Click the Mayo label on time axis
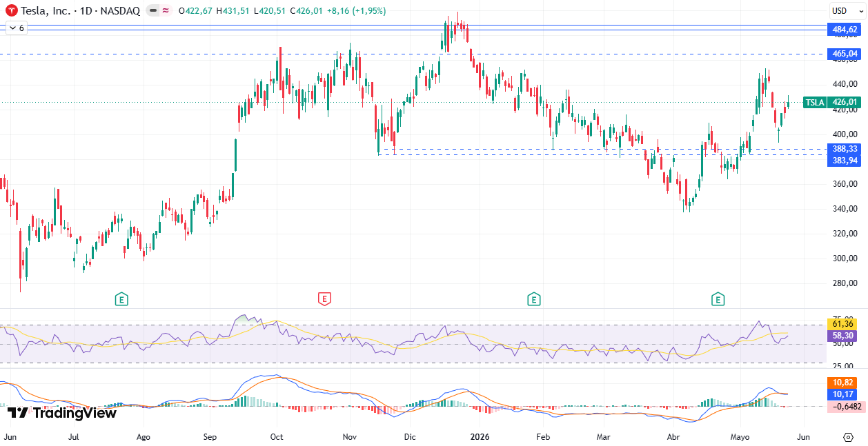Screen dimensions: 868x446 click(x=740, y=437)
